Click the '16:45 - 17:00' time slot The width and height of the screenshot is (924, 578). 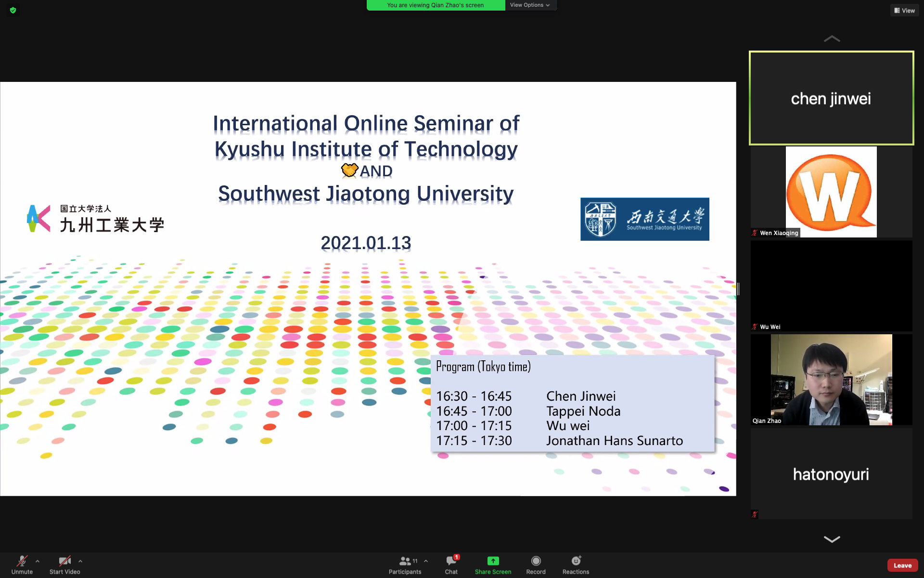point(474,411)
